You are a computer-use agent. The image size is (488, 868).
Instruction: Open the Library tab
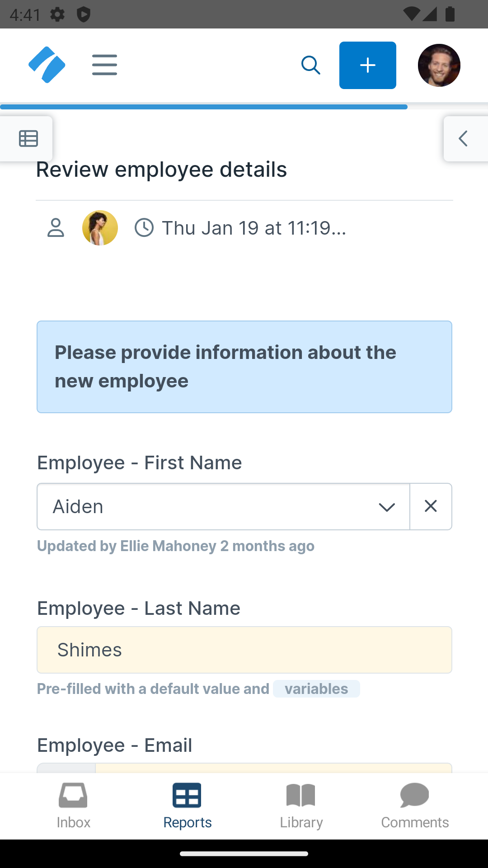click(x=301, y=806)
